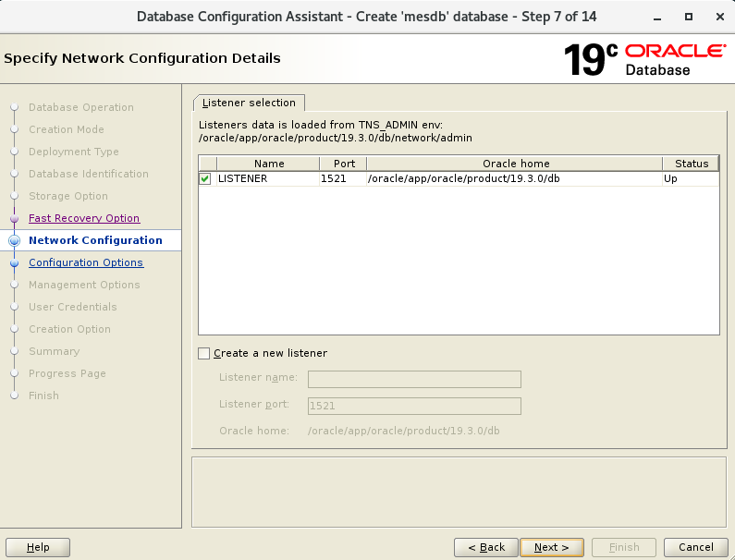
Task: Click the Configuration Options step bullet
Action: point(14,263)
